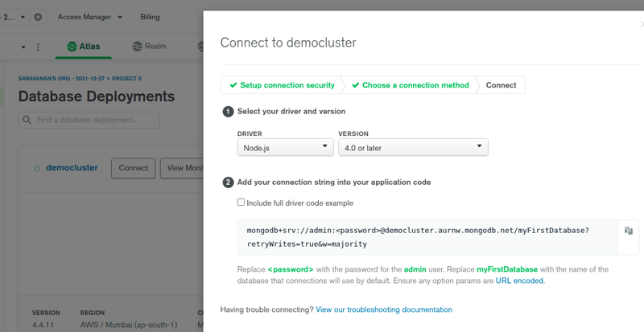Follow the URL encoded link
The width and height of the screenshot is (644, 332).
(519, 281)
